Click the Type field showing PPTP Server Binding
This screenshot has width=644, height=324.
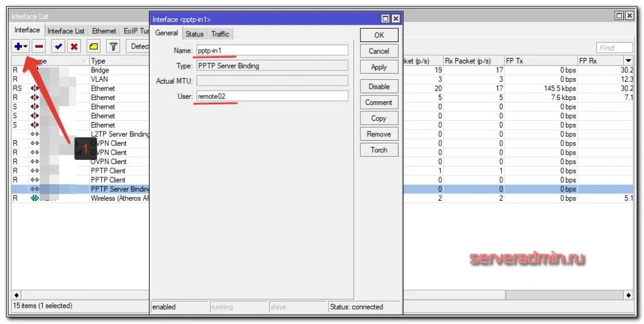click(x=272, y=65)
